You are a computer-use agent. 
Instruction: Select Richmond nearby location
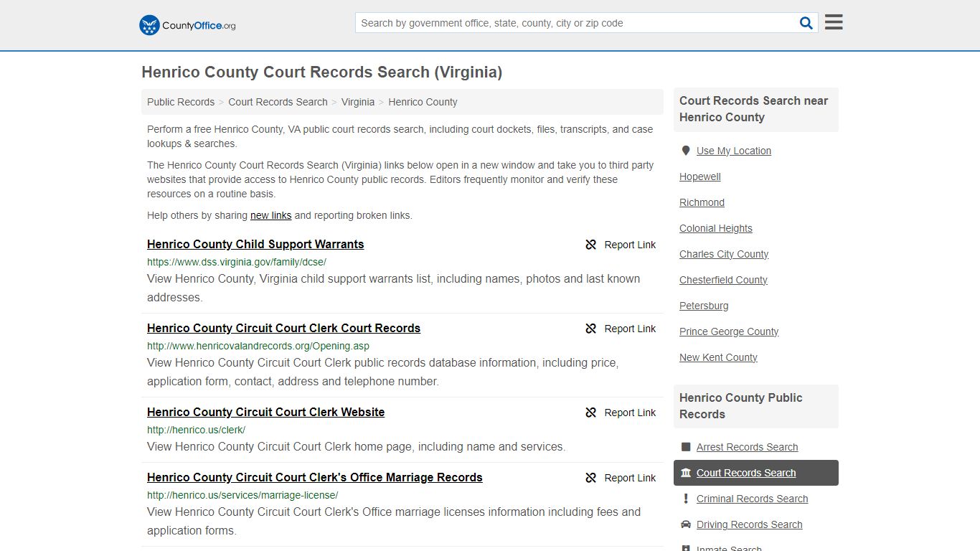702,202
